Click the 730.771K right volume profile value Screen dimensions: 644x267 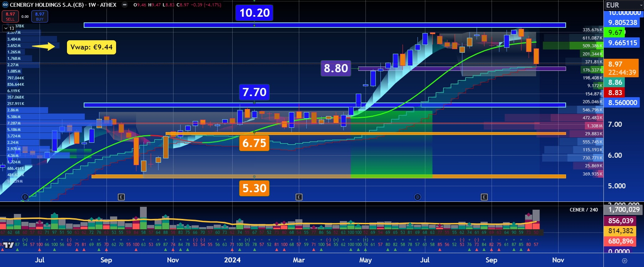coord(592,158)
